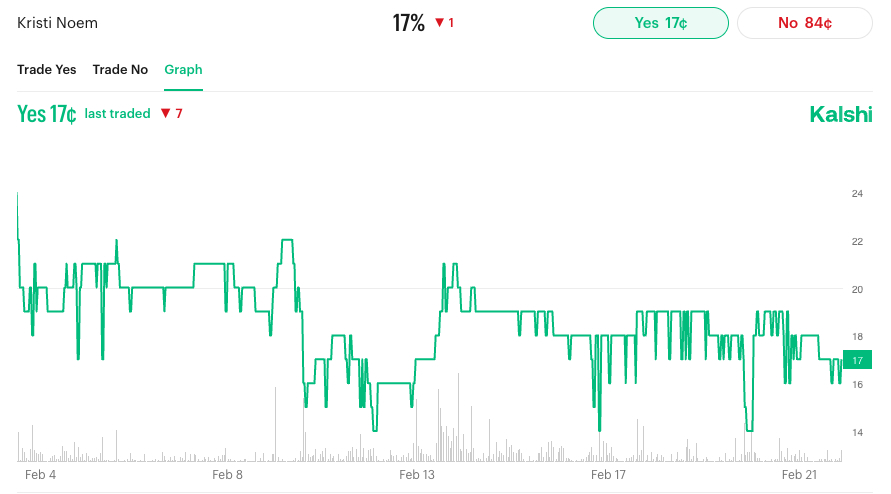Click the Kristi Noem market title
891x494 pixels.
pyautogui.click(x=58, y=23)
